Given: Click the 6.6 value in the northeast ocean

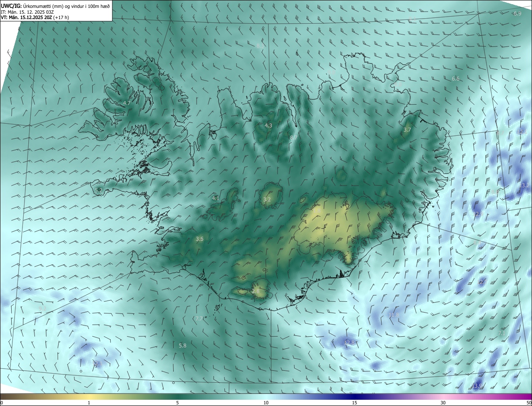Looking at the screenshot, I should tap(456, 79).
